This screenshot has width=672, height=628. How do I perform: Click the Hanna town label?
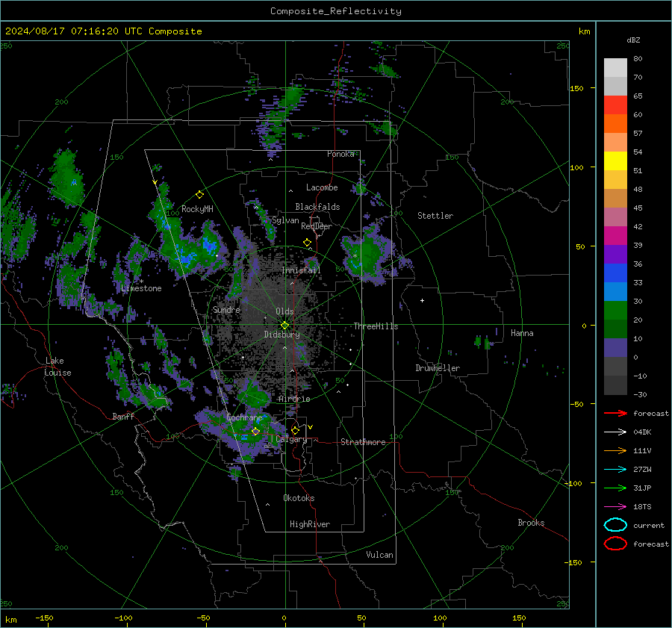coord(522,333)
